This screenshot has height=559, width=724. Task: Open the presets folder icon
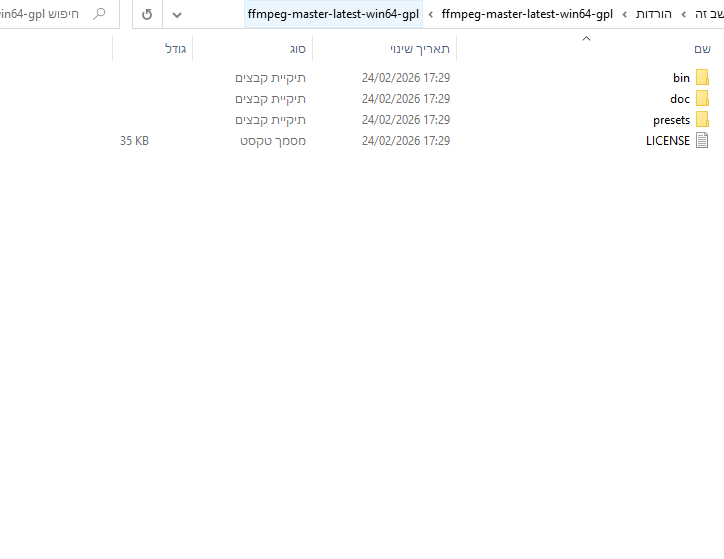point(702,120)
